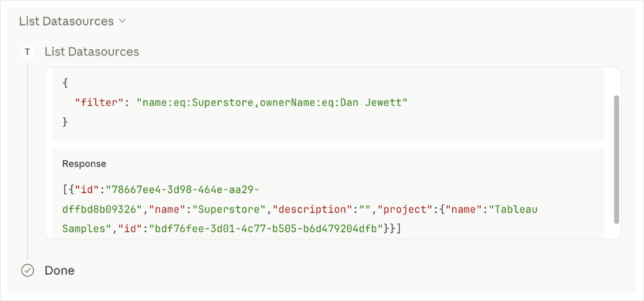
Task: Collapse the List Datasources header chevron
Action: [x=123, y=21]
